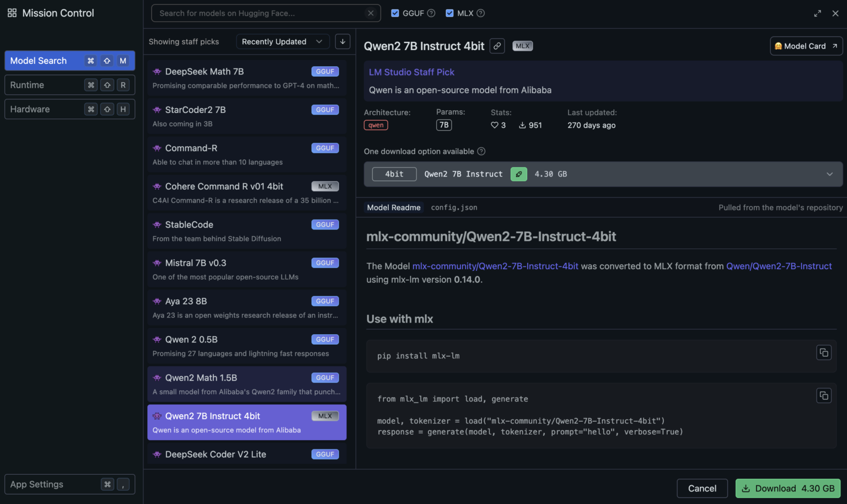Click the link icon beside Qwen2 7B Instruct 4bit title
The image size is (847, 504).
(x=497, y=46)
